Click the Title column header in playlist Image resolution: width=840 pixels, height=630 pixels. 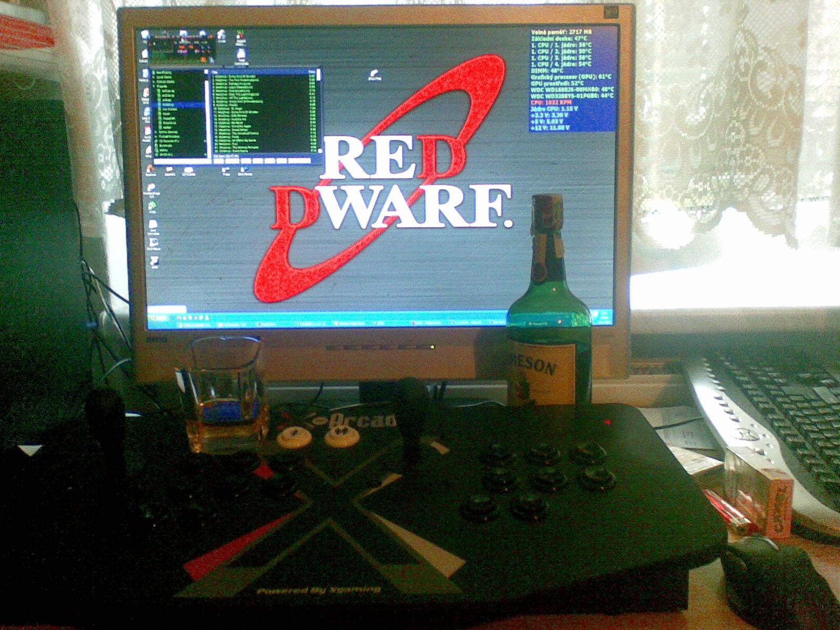pyautogui.click(x=215, y=72)
